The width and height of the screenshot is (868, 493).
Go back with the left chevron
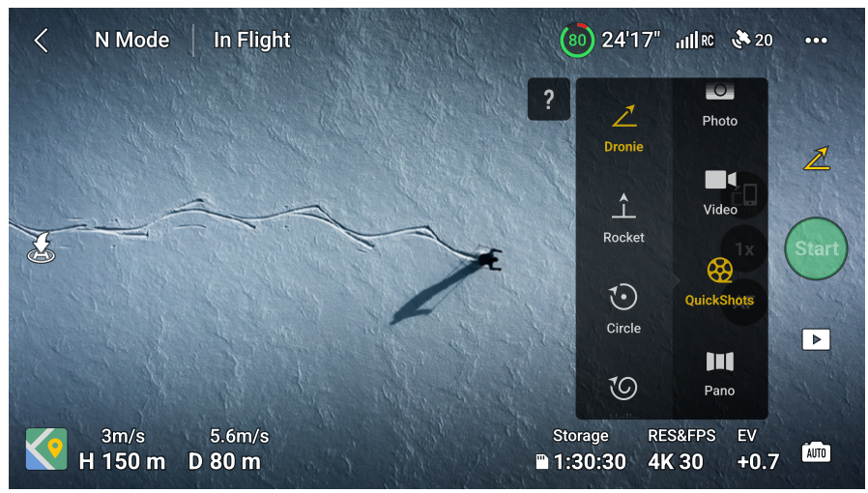point(41,41)
